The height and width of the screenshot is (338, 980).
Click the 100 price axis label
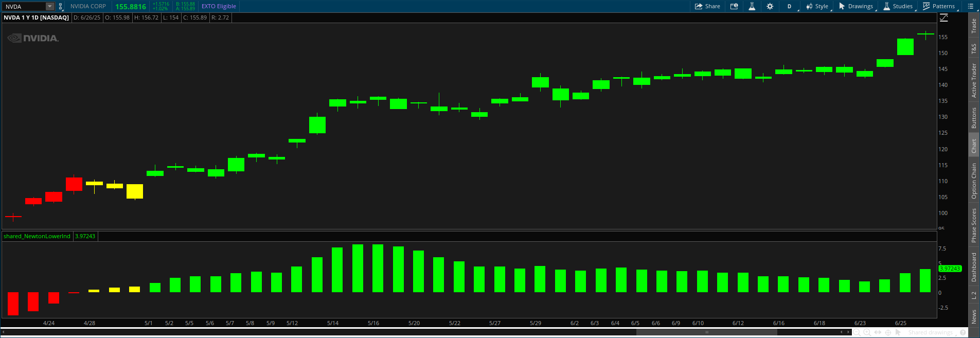943,213
